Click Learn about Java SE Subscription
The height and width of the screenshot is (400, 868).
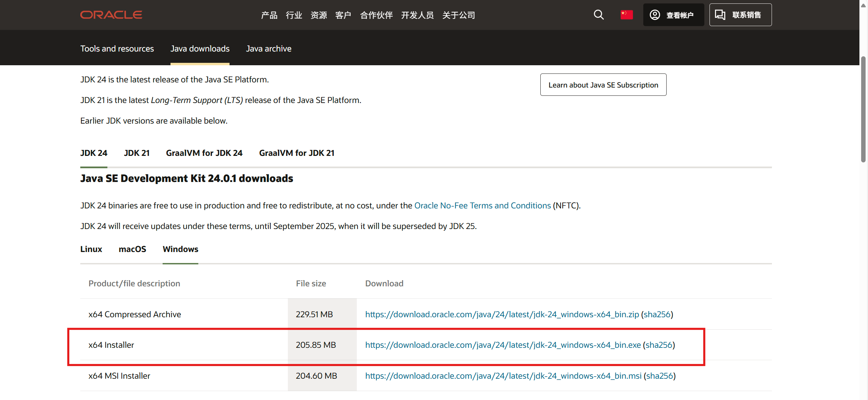point(603,84)
